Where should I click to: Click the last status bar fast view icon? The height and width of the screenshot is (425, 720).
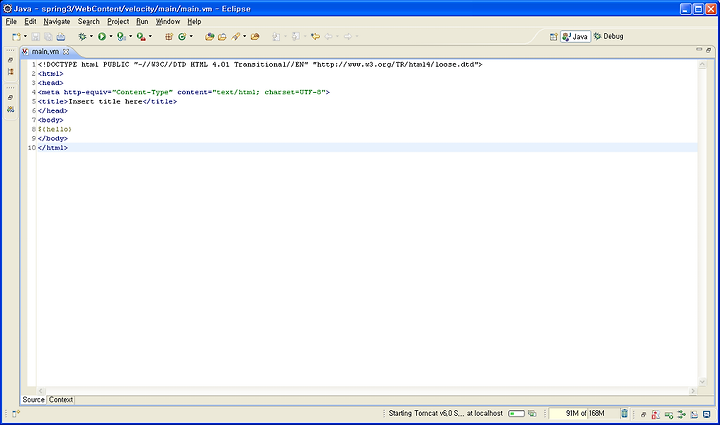coord(707,414)
